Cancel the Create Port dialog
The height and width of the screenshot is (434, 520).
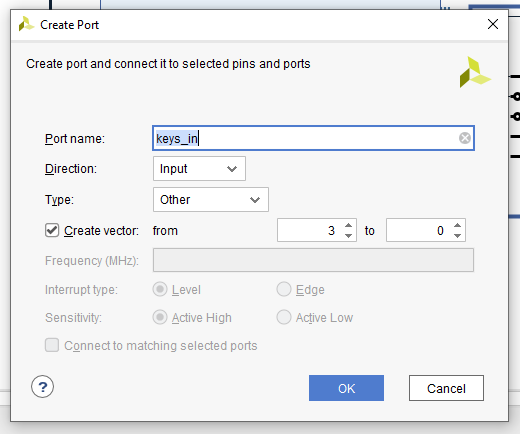446,388
